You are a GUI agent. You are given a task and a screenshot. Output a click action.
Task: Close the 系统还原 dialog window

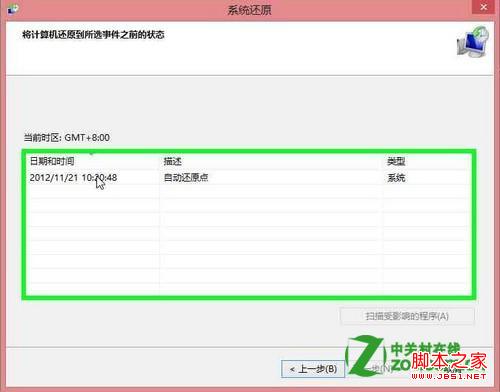coord(484,7)
